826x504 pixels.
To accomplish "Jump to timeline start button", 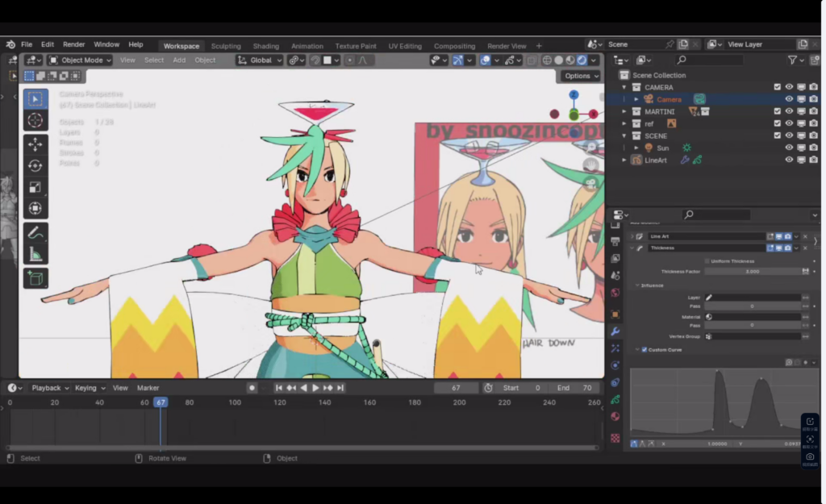I will pos(278,388).
